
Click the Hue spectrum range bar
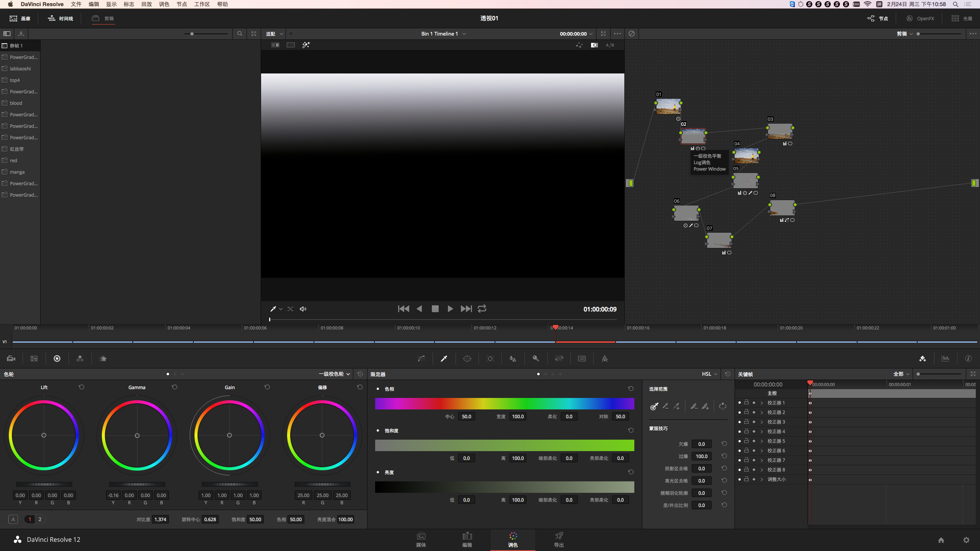505,404
